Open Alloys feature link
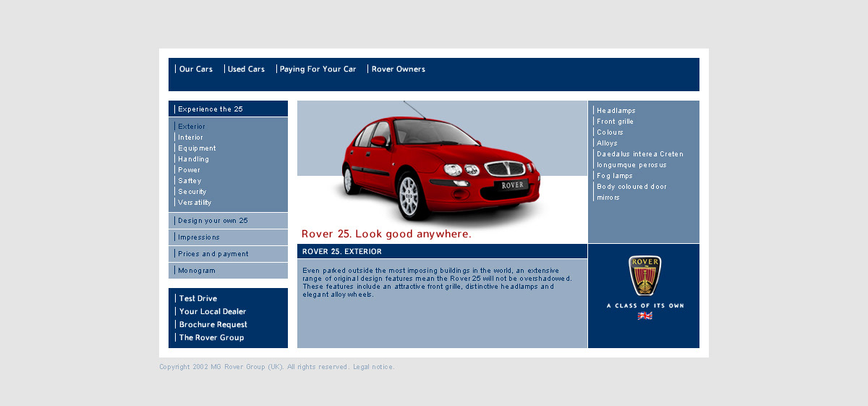The image size is (868, 406). click(x=607, y=143)
